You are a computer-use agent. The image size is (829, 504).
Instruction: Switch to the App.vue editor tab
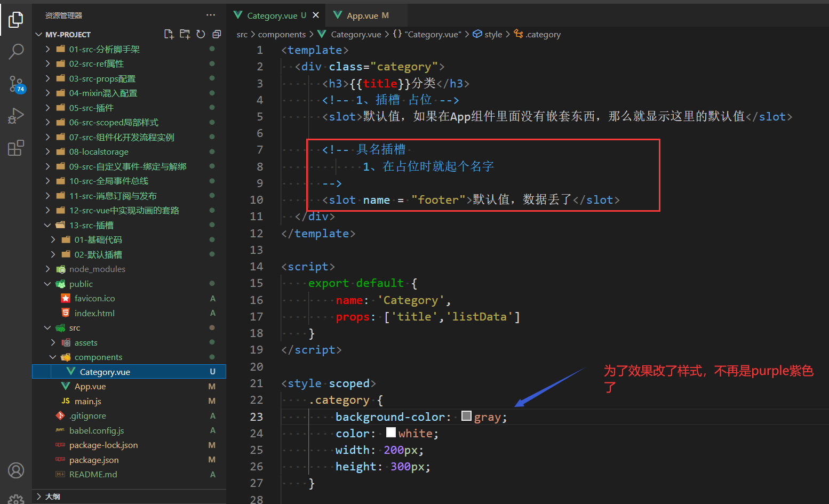[367, 15]
